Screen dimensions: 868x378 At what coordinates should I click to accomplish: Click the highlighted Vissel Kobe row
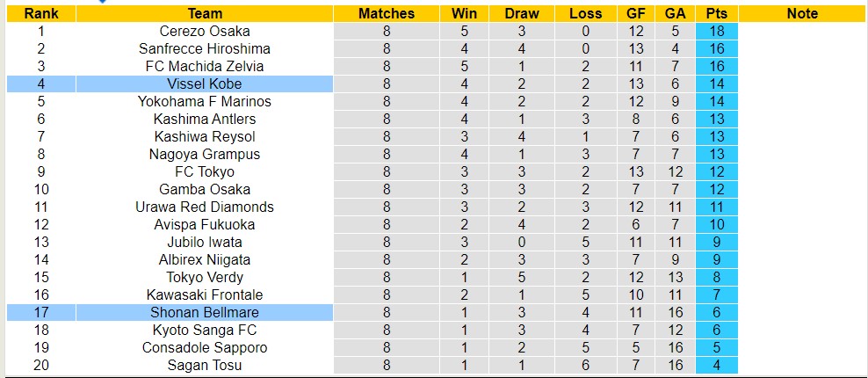tap(205, 84)
